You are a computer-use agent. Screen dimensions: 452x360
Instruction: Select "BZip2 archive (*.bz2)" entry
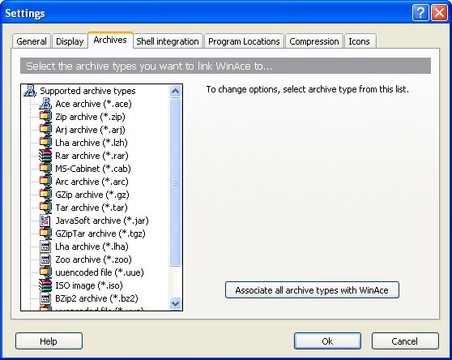pos(97,299)
